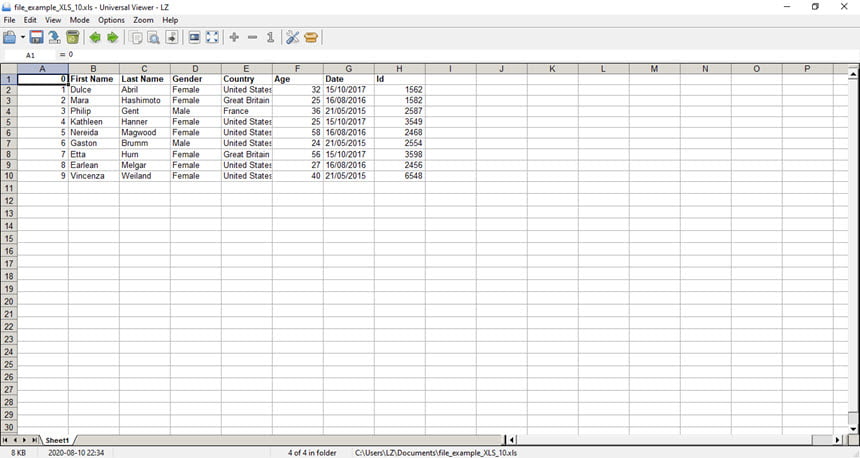The height and width of the screenshot is (458, 860).
Task: Click the Zoom out minus icon
Action: pyautogui.click(x=252, y=37)
